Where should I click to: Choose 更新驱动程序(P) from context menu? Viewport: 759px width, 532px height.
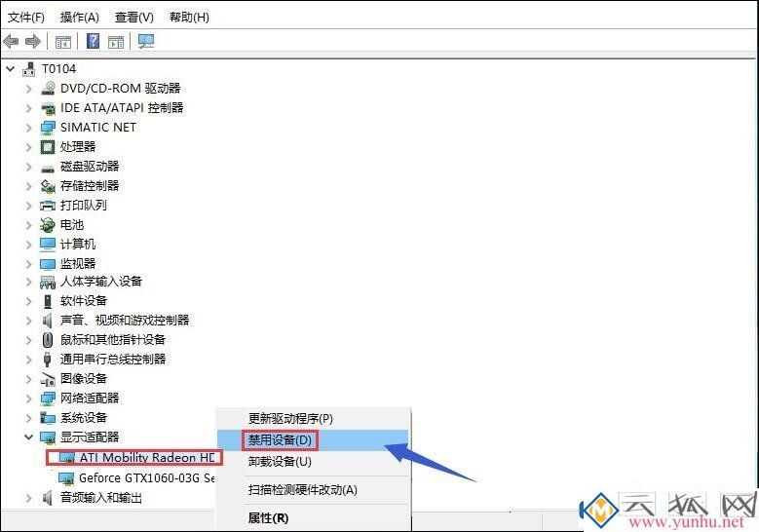[313, 419]
